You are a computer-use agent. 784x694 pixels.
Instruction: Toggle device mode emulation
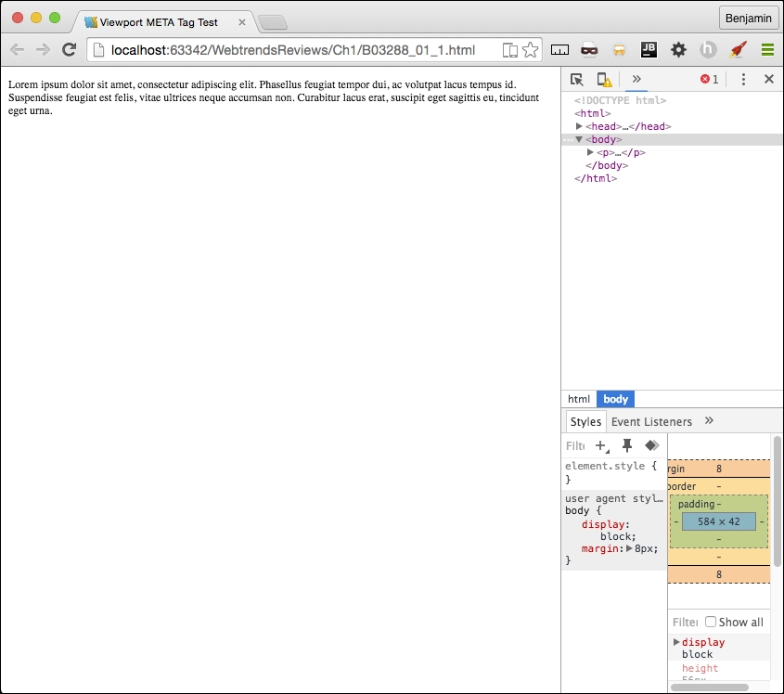603,80
